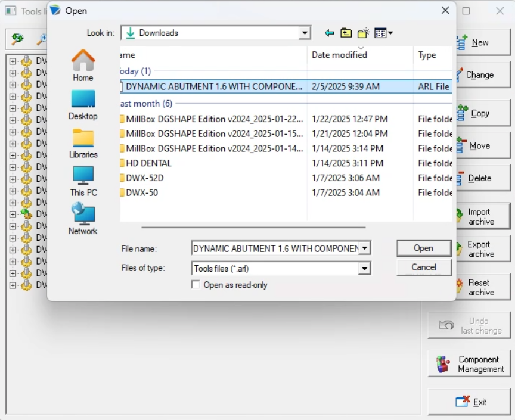515x420 pixels.
Task: Open Libraries in places bar
Action: pos(83,143)
